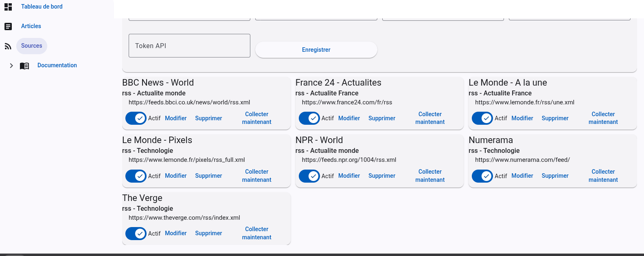Disable the BBC News - World active toggle
This screenshot has height=256, width=644.
point(136,118)
